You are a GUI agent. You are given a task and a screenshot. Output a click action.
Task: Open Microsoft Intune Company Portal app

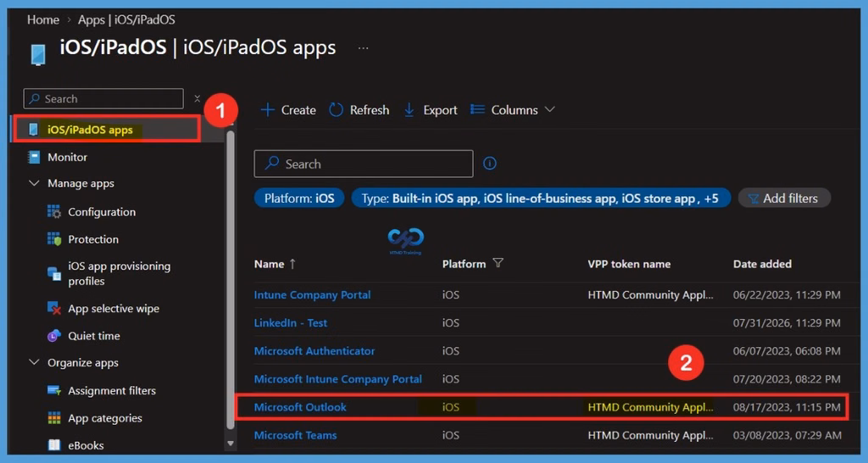[337, 379]
